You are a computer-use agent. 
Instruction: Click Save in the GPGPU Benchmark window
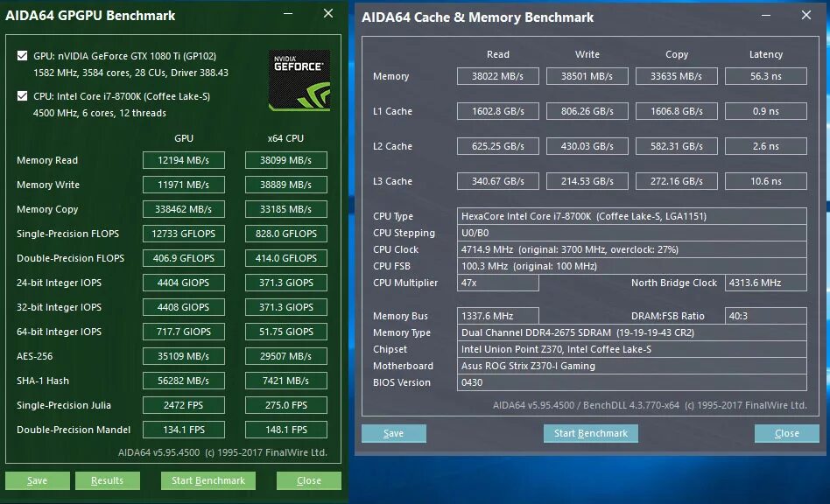pos(38,480)
